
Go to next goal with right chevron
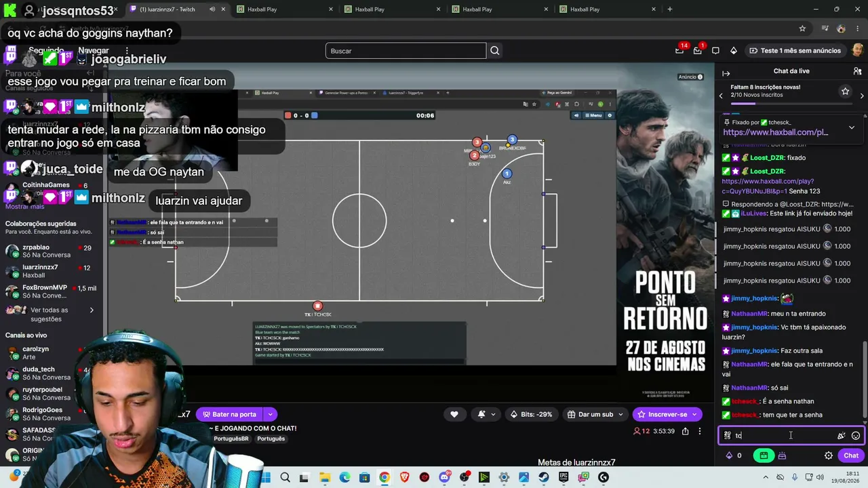pyautogui.click(x=862, y=96)
